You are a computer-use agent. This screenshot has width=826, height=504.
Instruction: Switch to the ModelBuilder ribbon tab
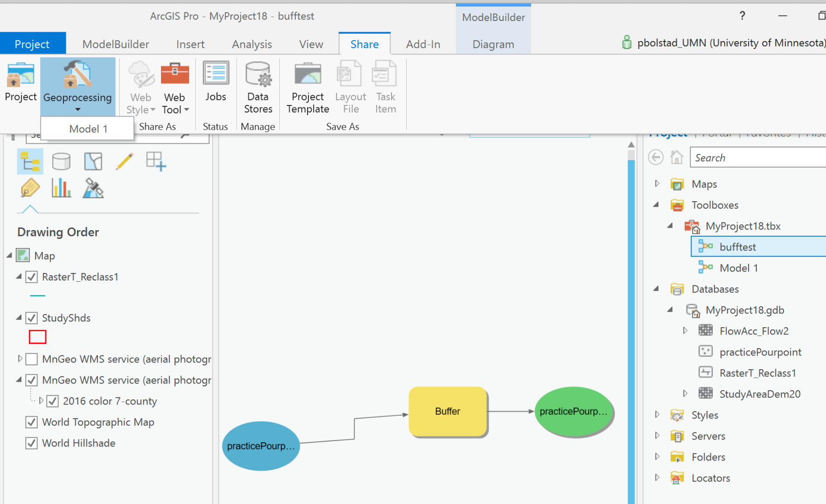[116, 44]
